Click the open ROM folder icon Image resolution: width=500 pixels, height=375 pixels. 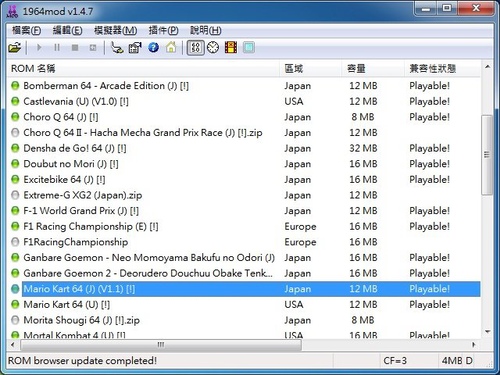[15, 48]
